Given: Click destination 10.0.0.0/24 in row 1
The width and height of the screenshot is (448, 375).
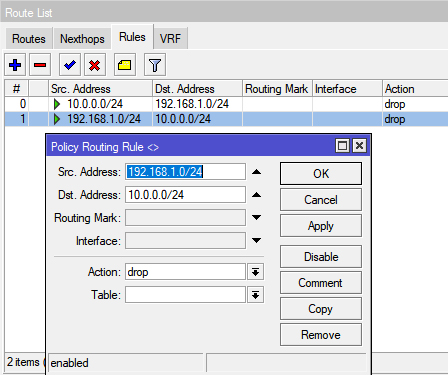Looking at the screenshot, I should [x=183, y=119].
